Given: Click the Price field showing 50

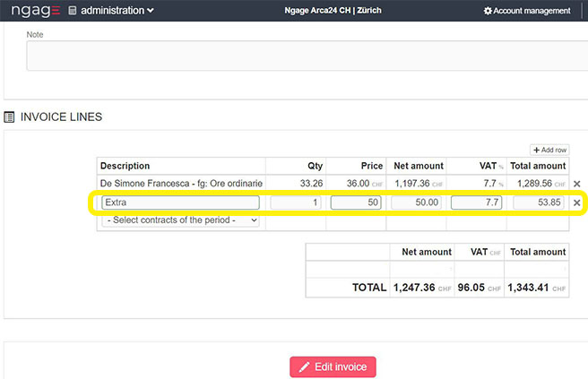Looking at the screenshot, I should tap(356, 203).
